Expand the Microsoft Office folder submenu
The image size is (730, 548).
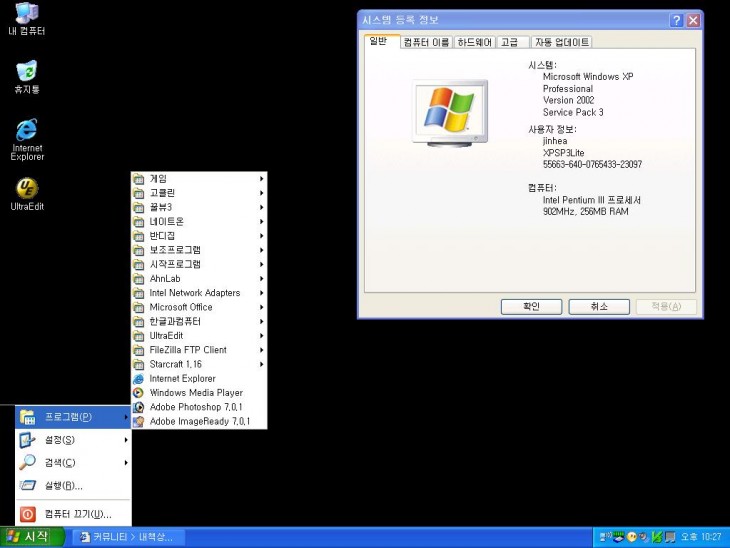tap(198, 307)
